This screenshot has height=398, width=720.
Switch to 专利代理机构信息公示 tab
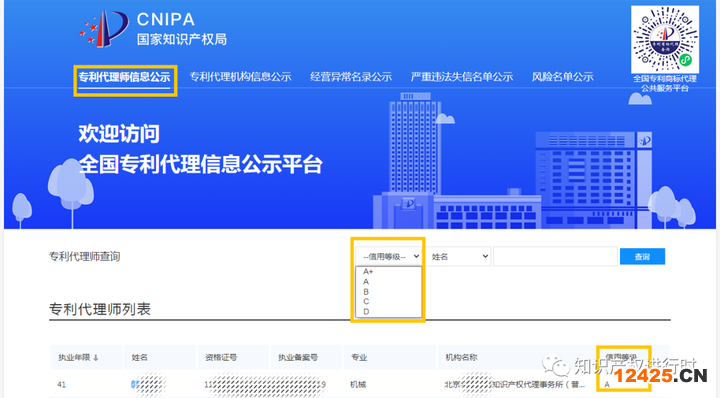[241, 77]
